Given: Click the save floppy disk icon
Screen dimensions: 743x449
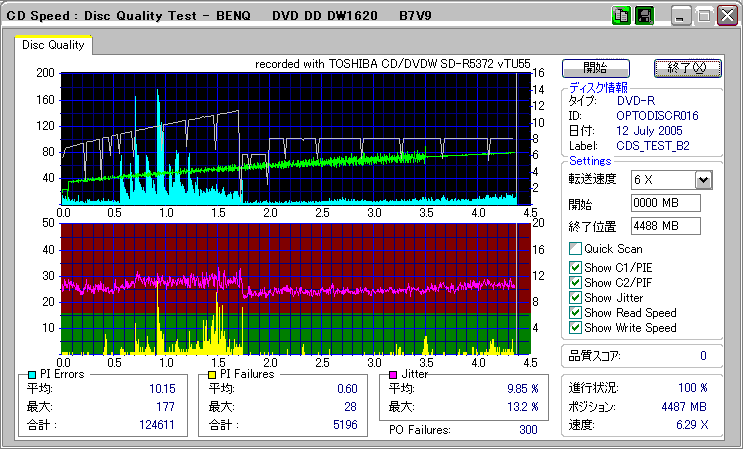Looking at the screenshot, I should pos(644,16).
